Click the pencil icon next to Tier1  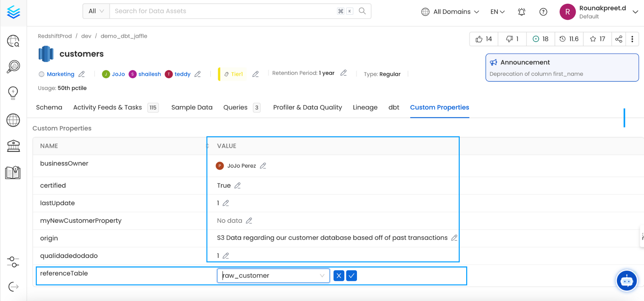coord(256,74)
